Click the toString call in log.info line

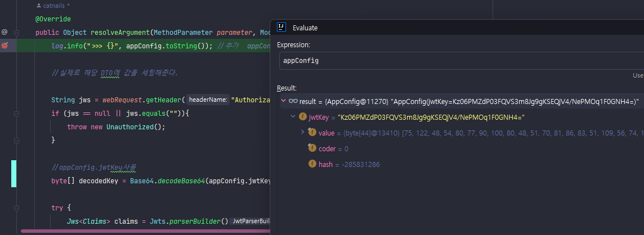181,46
